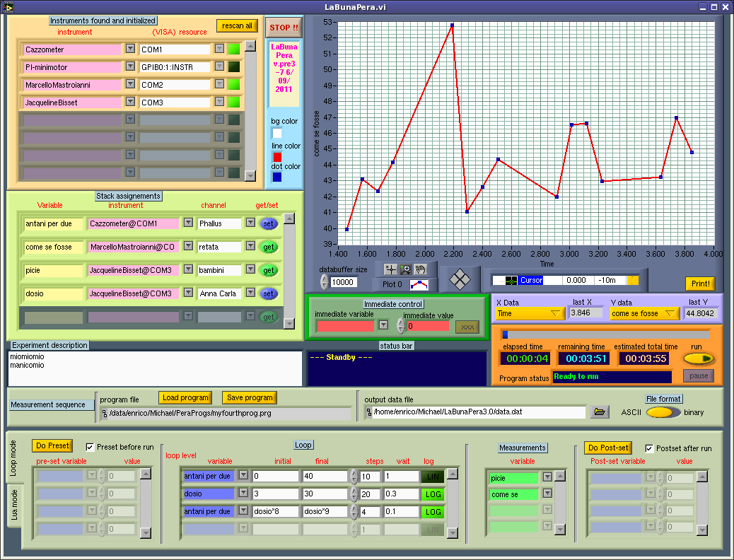Click the run LabVIEW arrow in title bar
Image resolution: width=734 pixels, height=560 pixels.
click(8, 6)
